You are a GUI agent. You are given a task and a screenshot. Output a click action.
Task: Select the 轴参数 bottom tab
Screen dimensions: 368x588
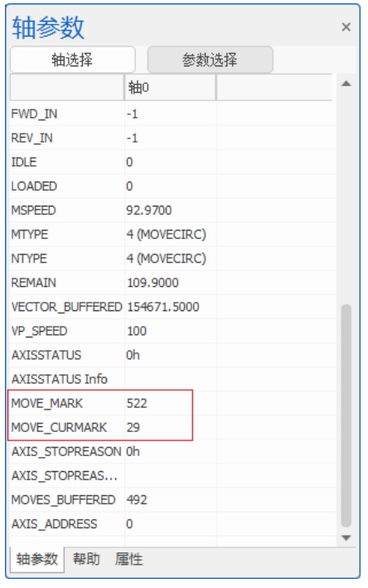click(37, 559)
